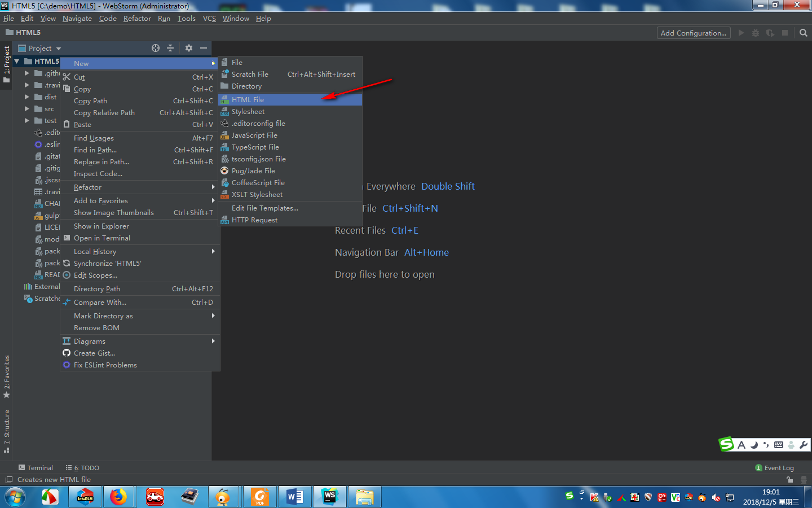812x508 pixels.
Task: Open Microsoft Word from the taskbar
Action: [295, 497]
